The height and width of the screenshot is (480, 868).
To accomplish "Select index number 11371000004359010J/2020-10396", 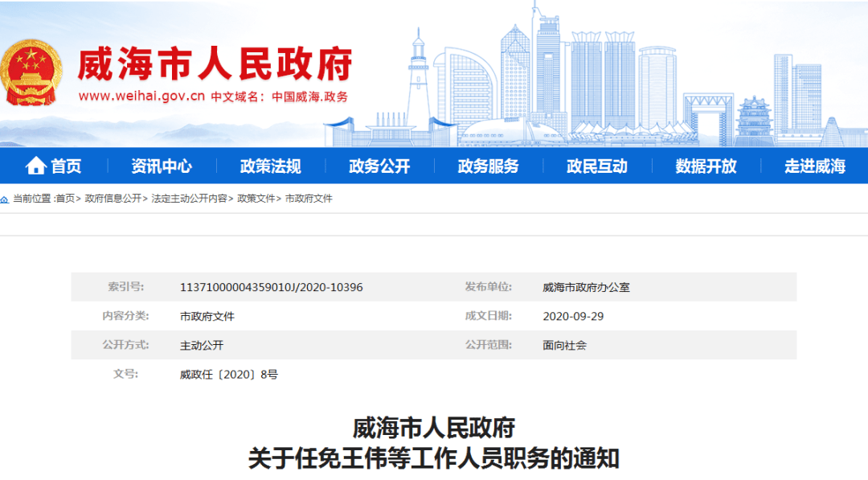I will (x=272, y=287).
